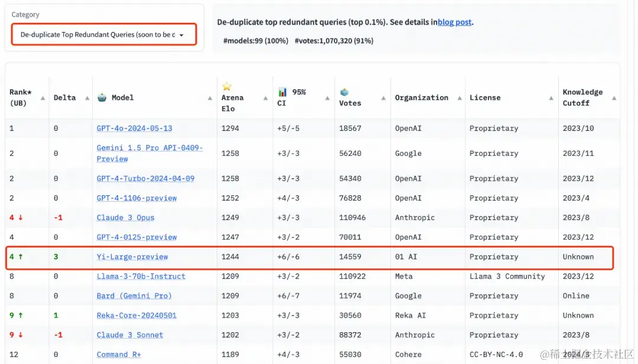Click the ballot box icon above Votes
Image resolution: width=638 pixels, height=364 pixels.
pyautogui.click(x=344, y=92)
